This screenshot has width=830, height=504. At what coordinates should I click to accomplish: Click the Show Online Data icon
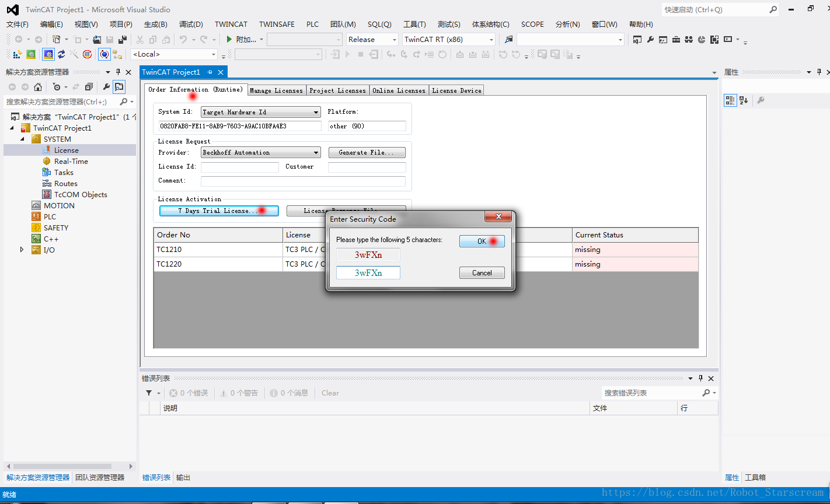tap(104, 54)
